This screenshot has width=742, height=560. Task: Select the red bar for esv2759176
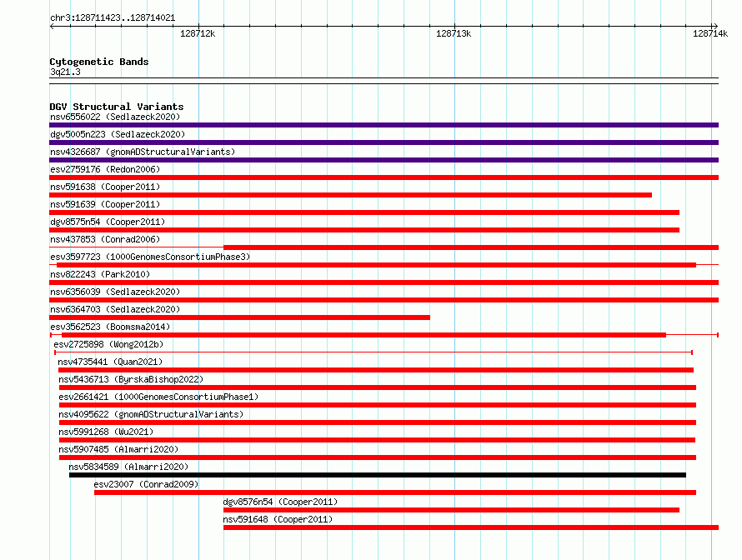(x=384, y=177)
